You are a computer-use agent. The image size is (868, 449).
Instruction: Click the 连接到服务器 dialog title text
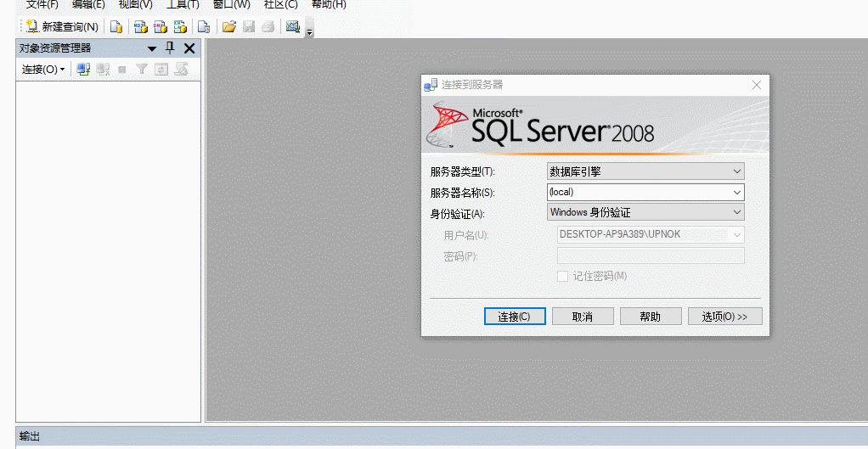(472, 85)
